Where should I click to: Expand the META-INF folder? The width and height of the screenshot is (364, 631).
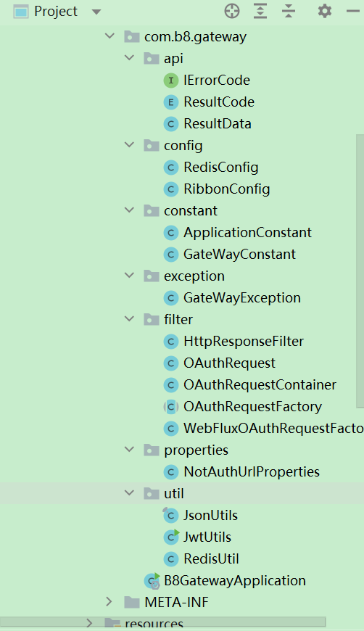point(109,602)
